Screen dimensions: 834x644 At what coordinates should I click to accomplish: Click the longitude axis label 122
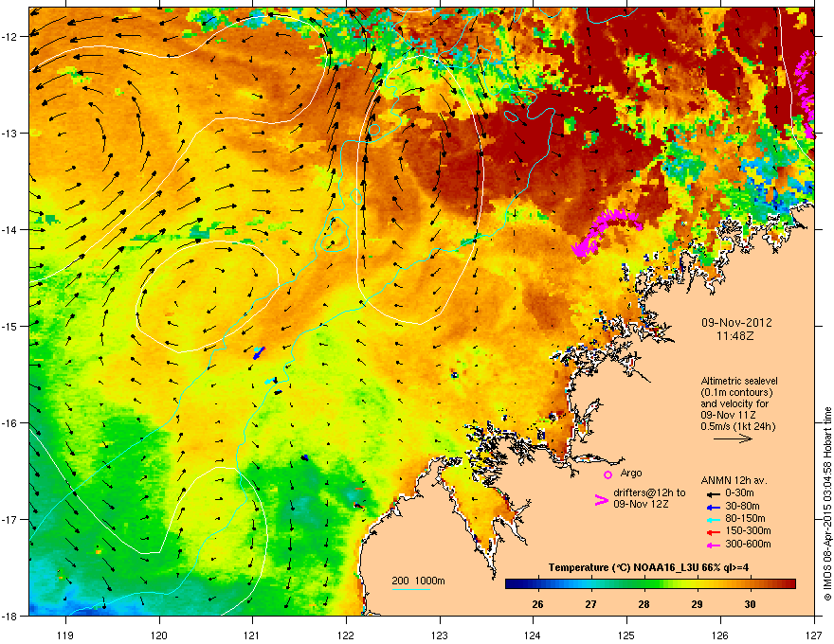click(346, 635)
